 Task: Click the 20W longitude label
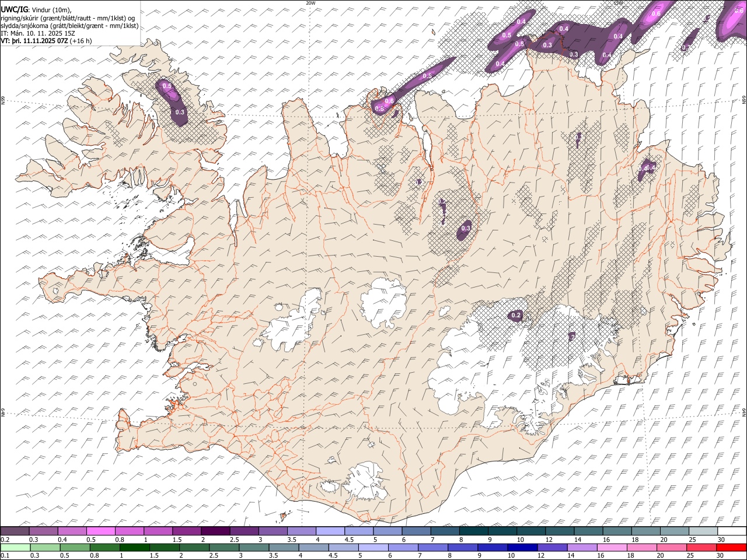(310, 3)
